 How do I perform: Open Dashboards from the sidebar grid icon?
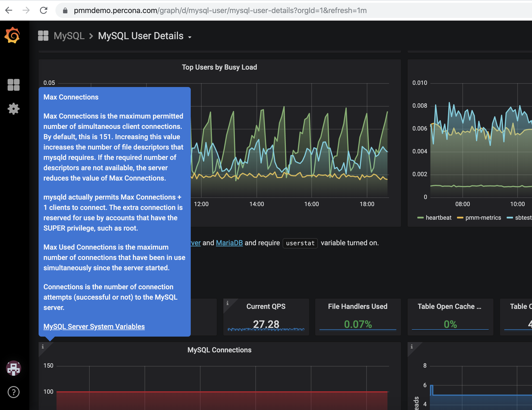[x=14, y=85]
